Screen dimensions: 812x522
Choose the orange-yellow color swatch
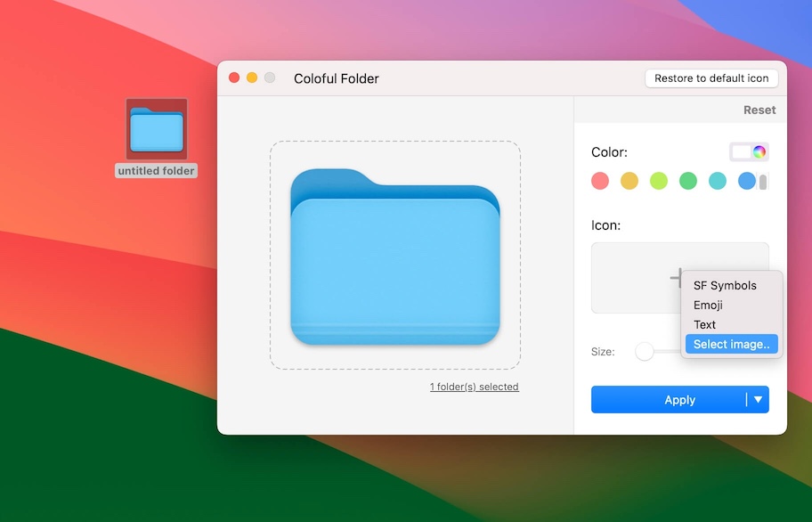tap(629, 181)
